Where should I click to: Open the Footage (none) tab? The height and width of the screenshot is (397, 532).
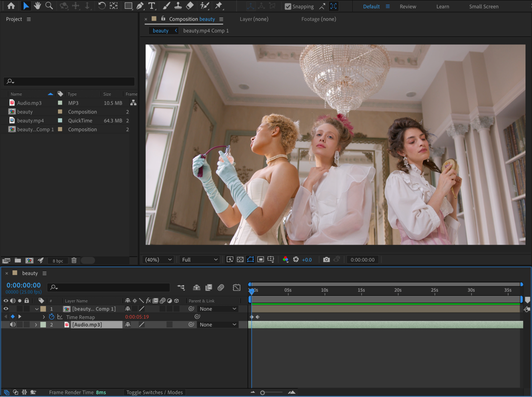click(x=319, y=19)
